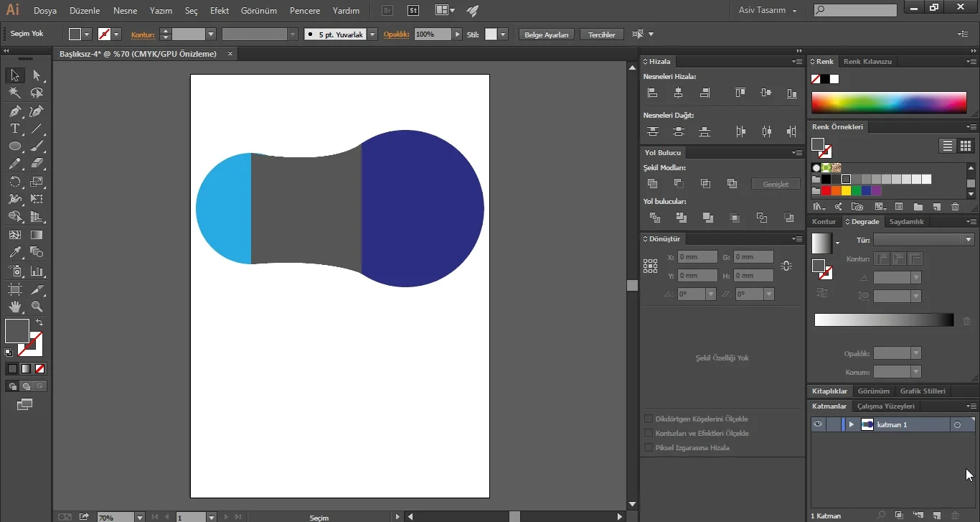This screenshot has height=522, width=980.
Task: Expand katman 1 layer contents
Action: coord(851,425)
